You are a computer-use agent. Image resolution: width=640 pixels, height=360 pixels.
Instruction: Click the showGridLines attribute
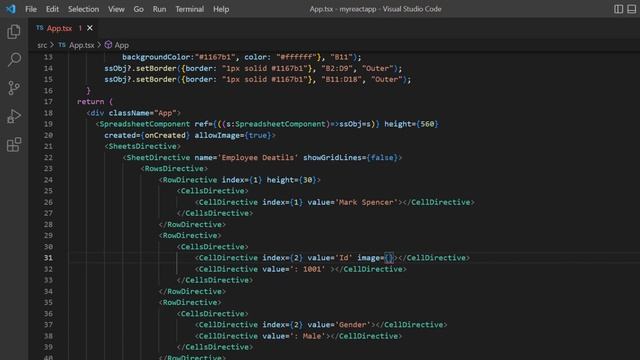332,157
